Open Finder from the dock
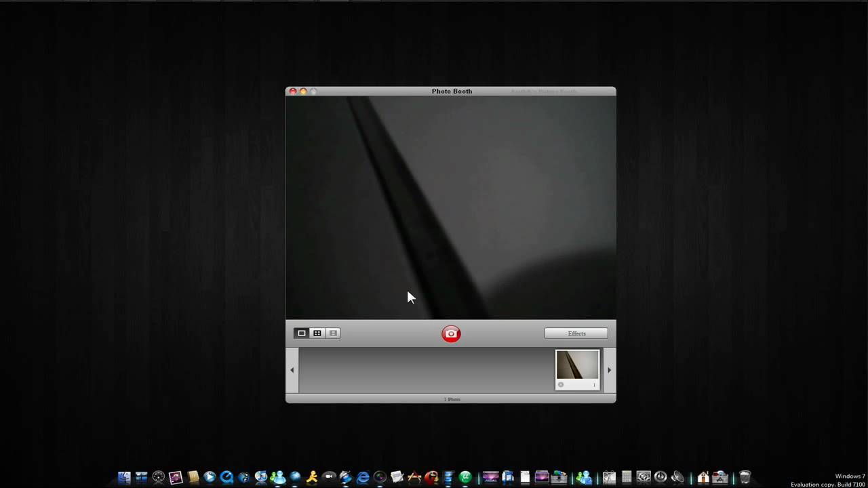868x488 pixels. coord(124,477)
